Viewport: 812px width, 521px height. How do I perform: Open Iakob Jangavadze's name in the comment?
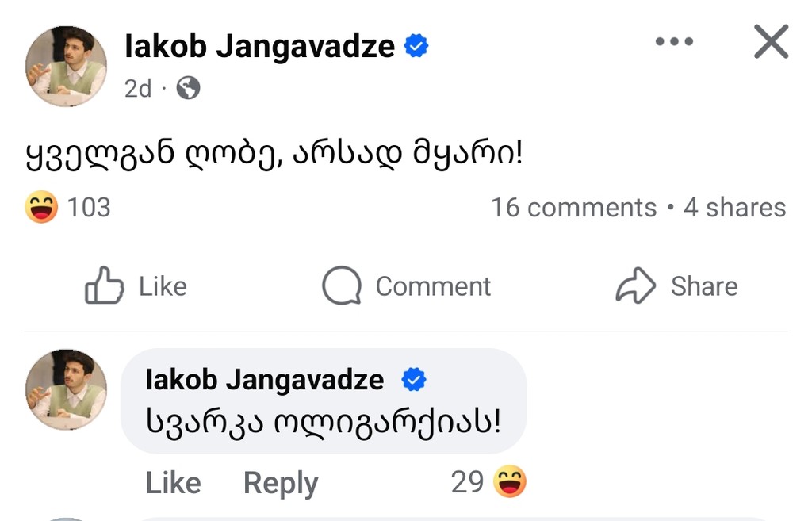265,381
